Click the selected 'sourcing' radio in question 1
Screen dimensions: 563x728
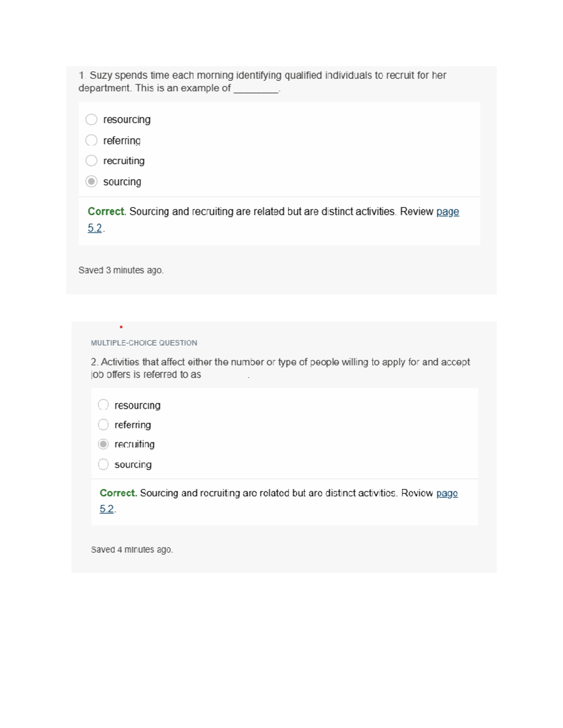(x=91, y=181)
